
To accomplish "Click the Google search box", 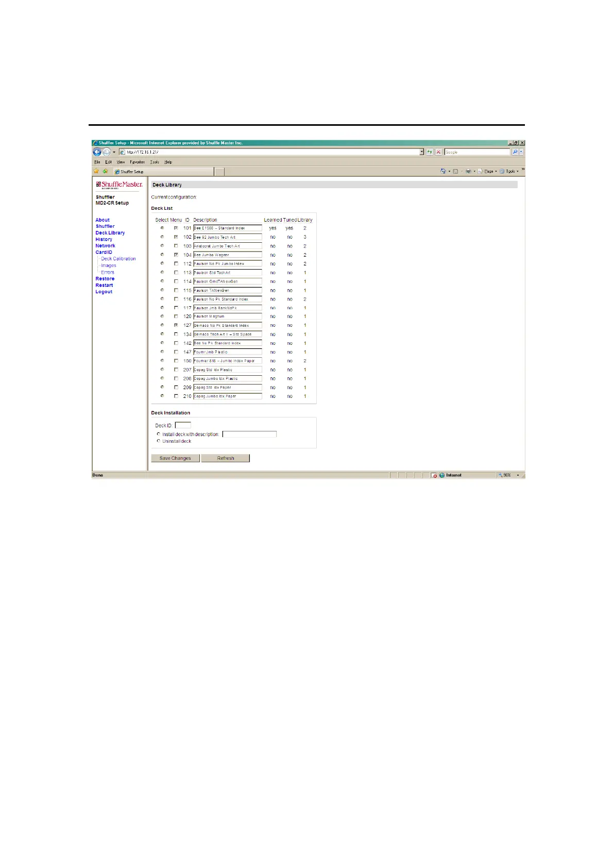I will (477, 152).
